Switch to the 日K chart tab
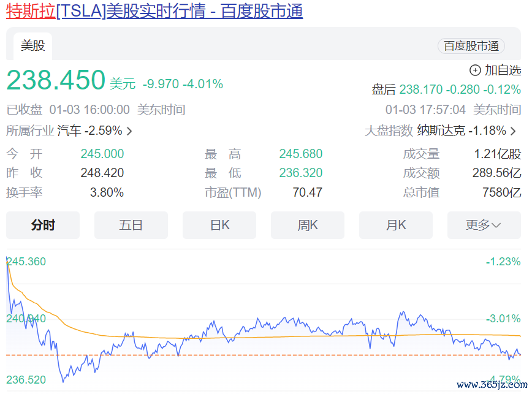532x394 pixels. coord(219,225)
